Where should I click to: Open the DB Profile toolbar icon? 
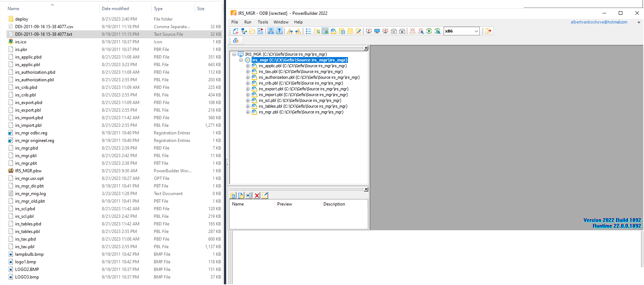(342, 31)
